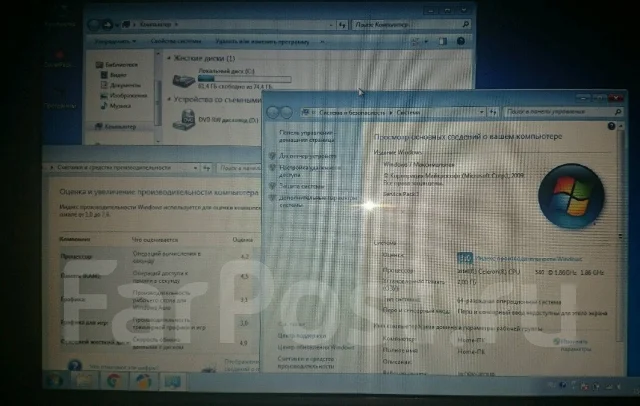Open the 'Что означают эти цифры?' link
Screen dimensions: 640x406
pyautogui.click(x=123, y=367)
